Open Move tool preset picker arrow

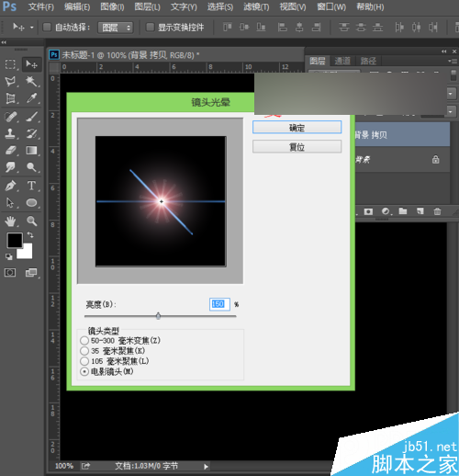(x=32, y=28)
